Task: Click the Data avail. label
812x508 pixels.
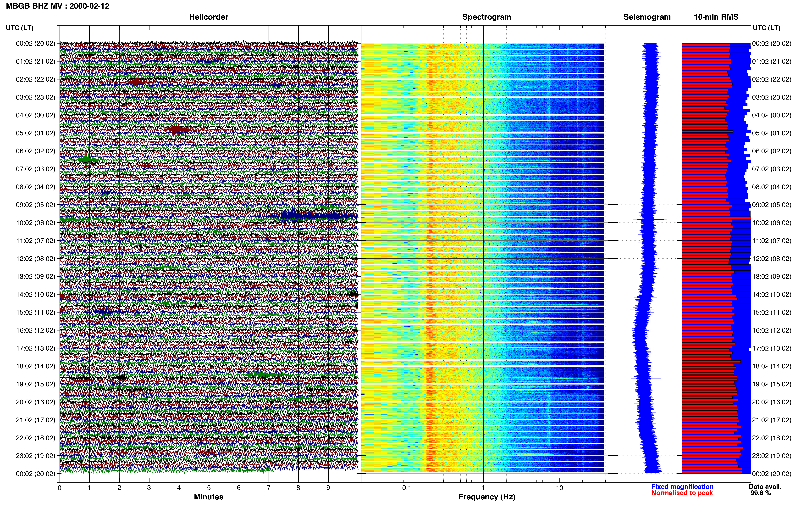Action: [x=765, y=486]
